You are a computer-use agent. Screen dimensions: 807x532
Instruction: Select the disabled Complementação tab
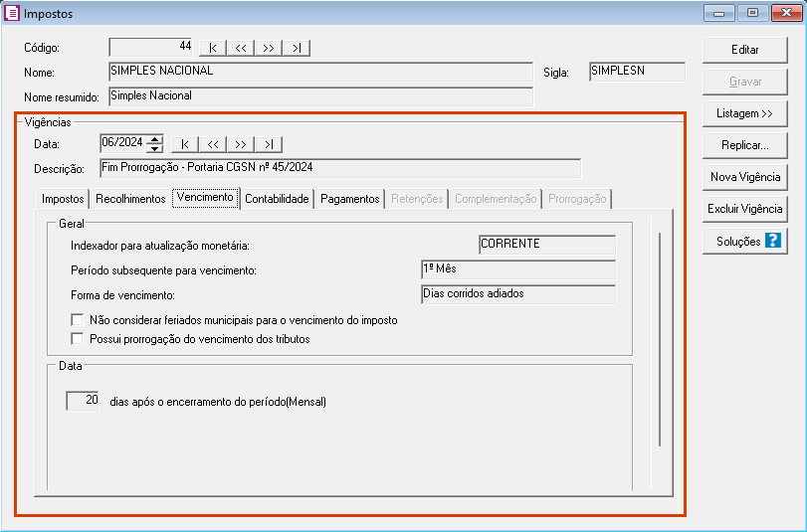496,199
